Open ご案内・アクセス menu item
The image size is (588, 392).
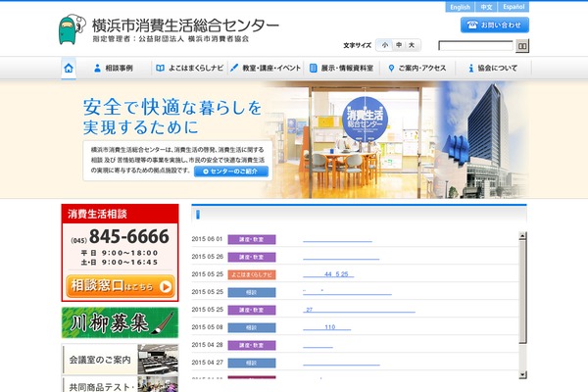[417, 68]
